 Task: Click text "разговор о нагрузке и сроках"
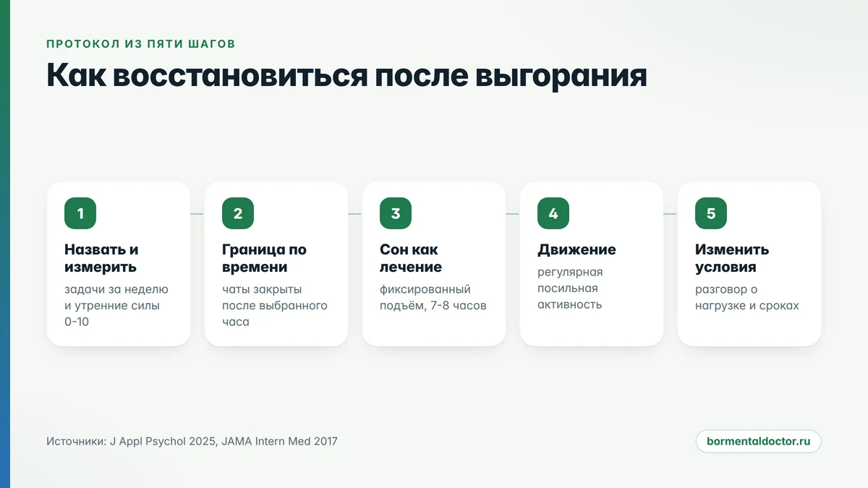point(747,297)
